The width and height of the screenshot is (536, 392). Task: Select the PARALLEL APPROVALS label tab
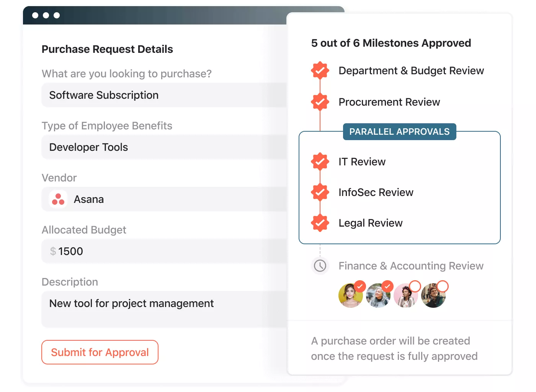(x=399, y=132)
